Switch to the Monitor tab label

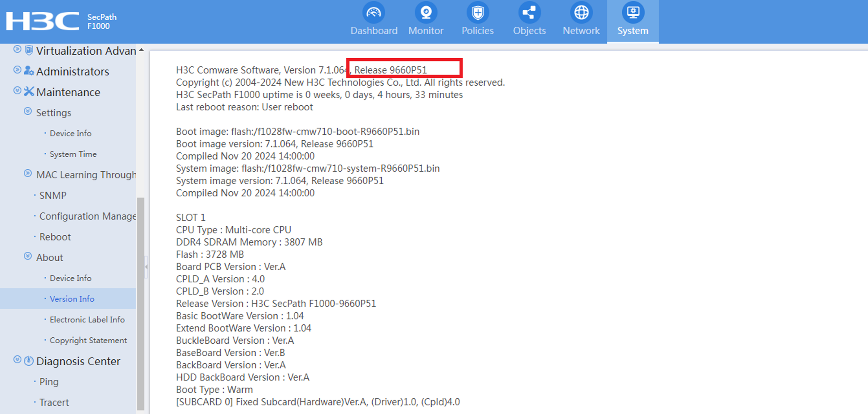(x=426, y=30)
